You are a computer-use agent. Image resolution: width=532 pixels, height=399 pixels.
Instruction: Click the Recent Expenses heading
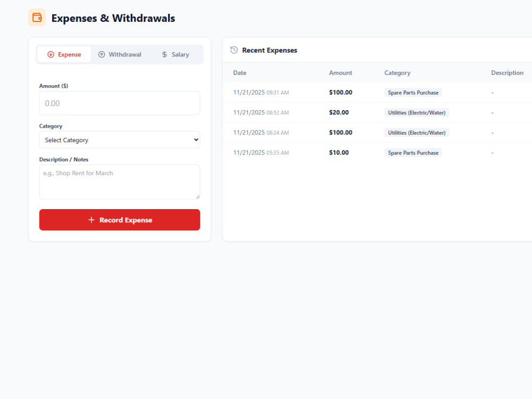pyautogui.click(x=269, y=50)
